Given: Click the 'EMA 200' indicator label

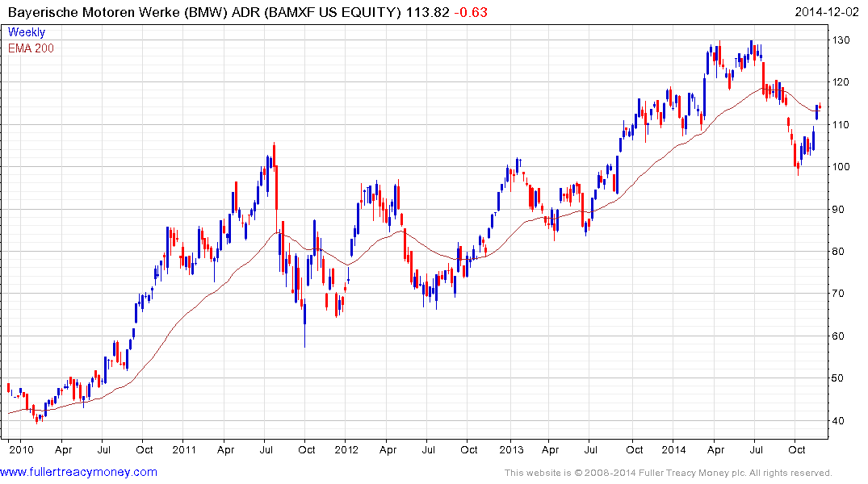Looking at the screenshot, I should [x=31, y=48].
